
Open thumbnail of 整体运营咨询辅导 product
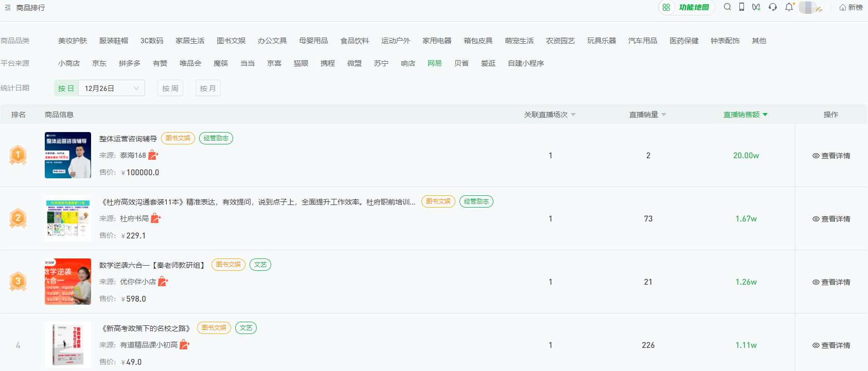point(68,155)
